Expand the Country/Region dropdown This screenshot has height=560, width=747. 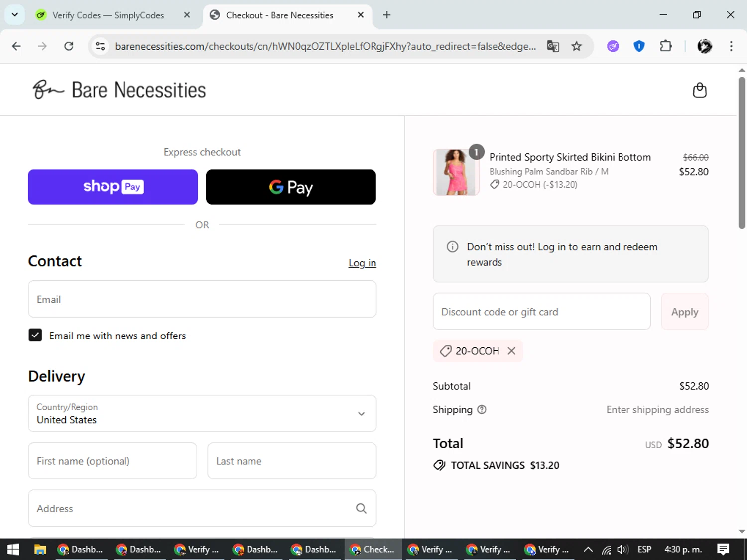coord(202,413)
